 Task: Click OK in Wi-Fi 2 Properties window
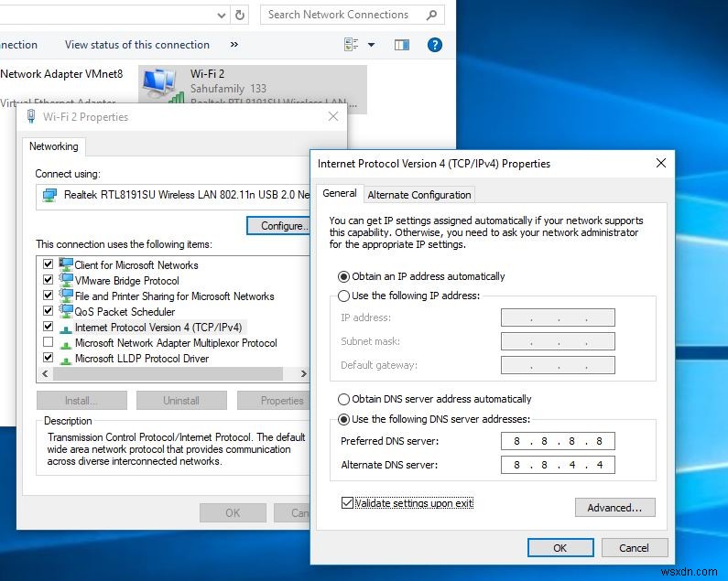[x=234, y=512]
